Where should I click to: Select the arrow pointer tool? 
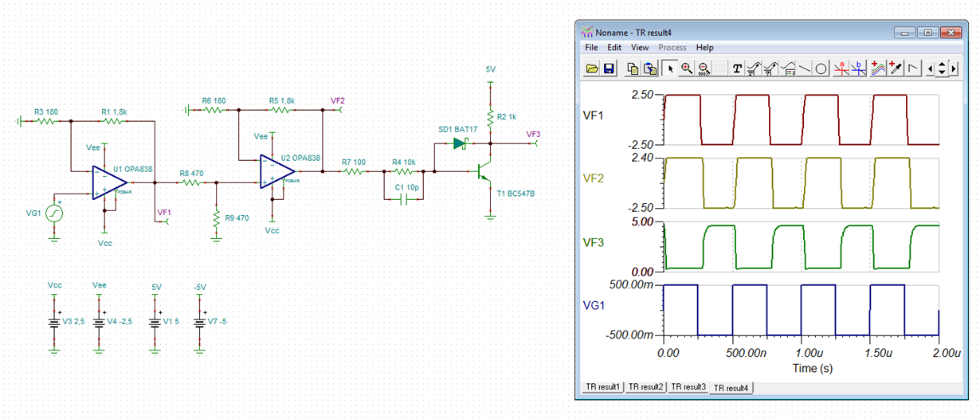click(x=670, y=69)
